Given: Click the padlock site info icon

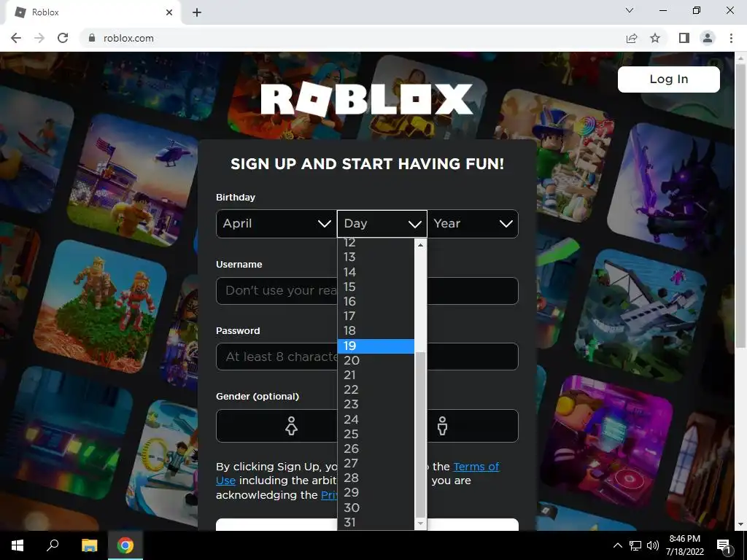Looking at the screenshot, I should click(x=92, y=38).
